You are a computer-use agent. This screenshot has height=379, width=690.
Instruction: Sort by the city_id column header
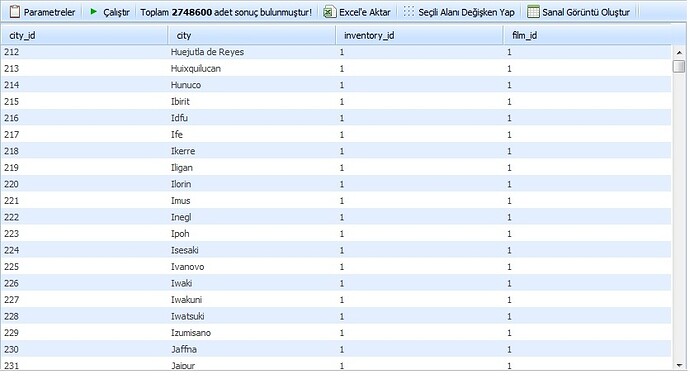[x=84, y=35]
